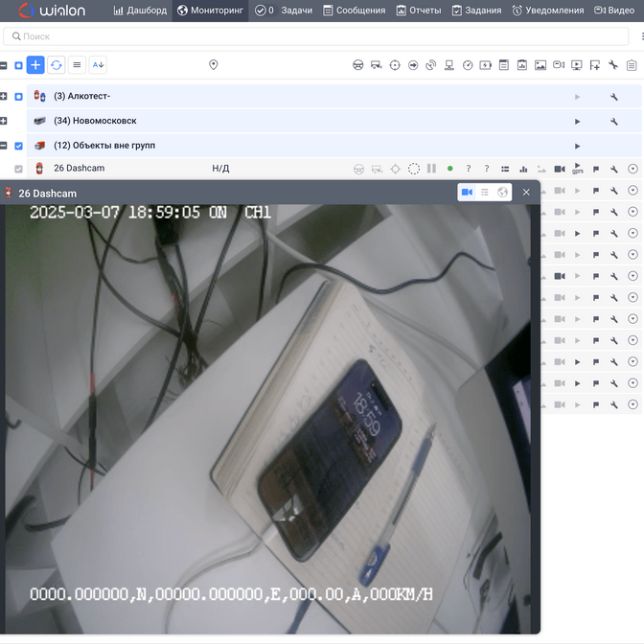
Task: Click the tracking crosshair for 26 Dashcam
Action: click(395, 169)
